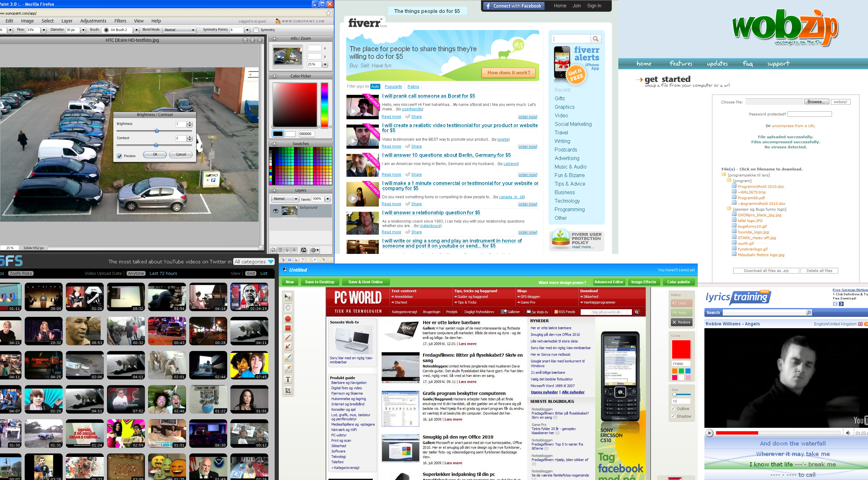Select the eyedropper color picker tool
The width and height of the screenshot is (868, 480).
pos(288,369)
